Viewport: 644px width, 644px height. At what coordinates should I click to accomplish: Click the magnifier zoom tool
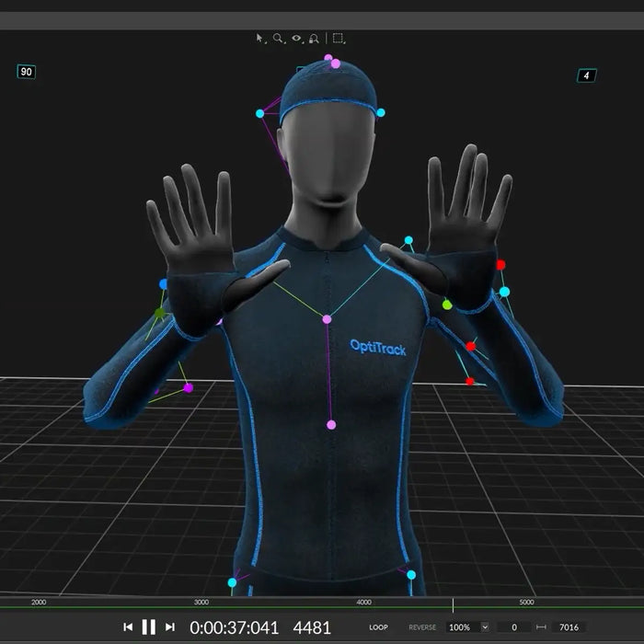pyautogui.click(x=278, y=39)
